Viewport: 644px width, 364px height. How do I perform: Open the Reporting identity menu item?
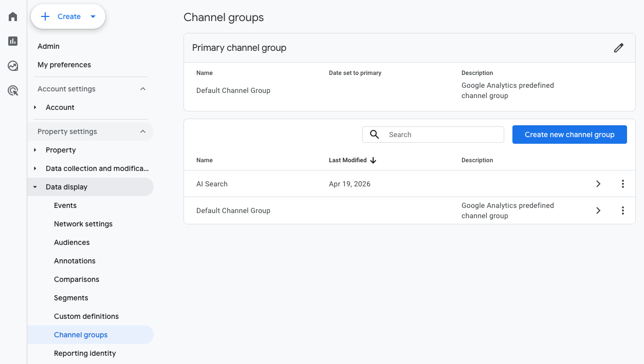point(85,353)
